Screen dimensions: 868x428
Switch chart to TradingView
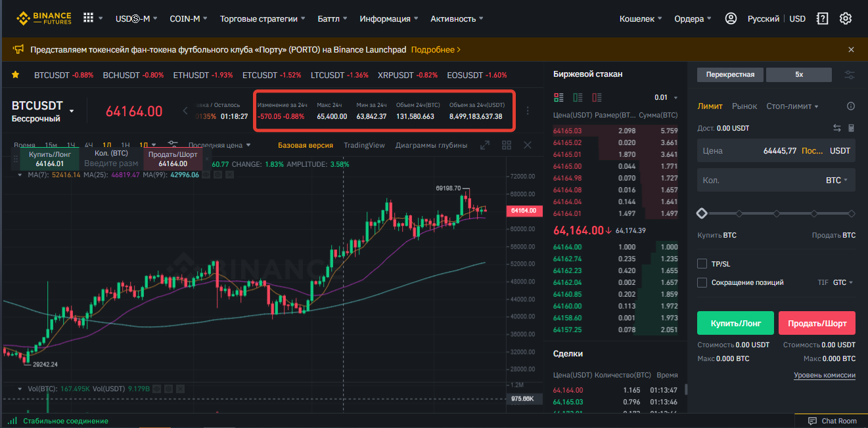pyautogui.click(x=364, y=145)
